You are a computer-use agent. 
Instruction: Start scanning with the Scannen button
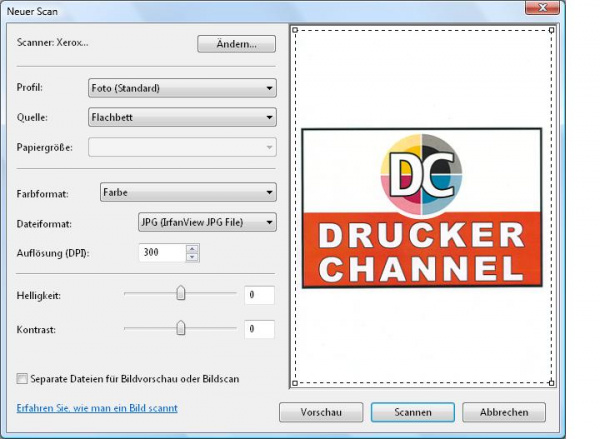(413, 412)
